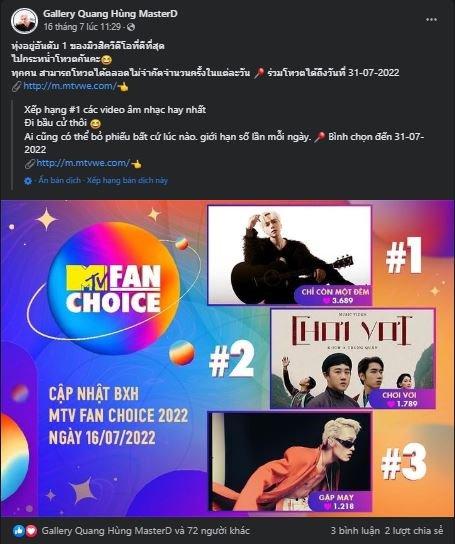The image size is (455, 544).
Task: Show the '2 lượt chia sẻ' shares list
Action: pos(414,530)
